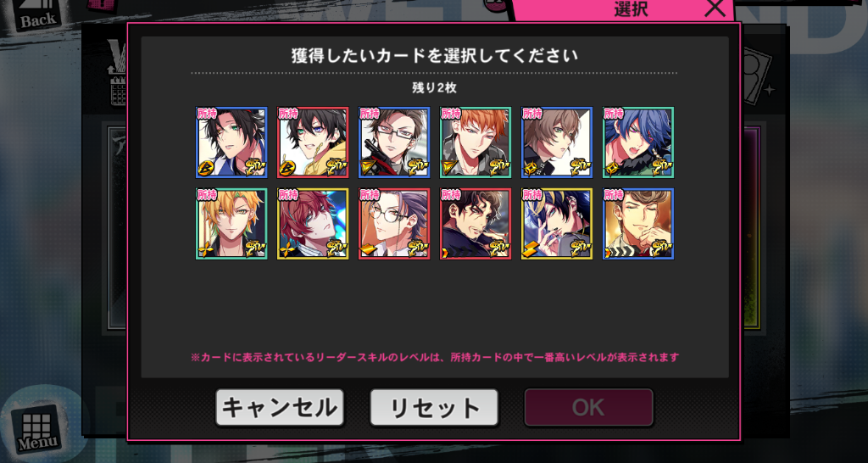Open the Menu grid icon
The height and width of the screenshot is (463, 868).
point(36,429)
